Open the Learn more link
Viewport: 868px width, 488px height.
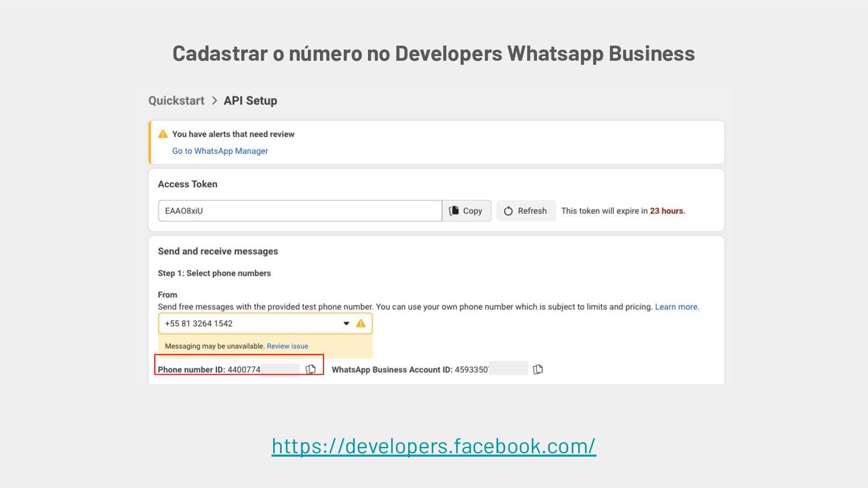(677, 307)
